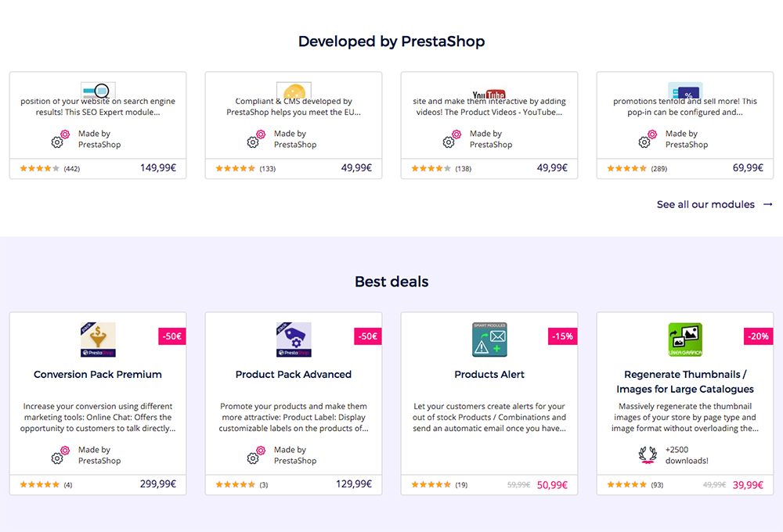Viewport: 783px width, 532px height.
Task: Open the YouTube product videos module icon
Action: click(489, 93)
